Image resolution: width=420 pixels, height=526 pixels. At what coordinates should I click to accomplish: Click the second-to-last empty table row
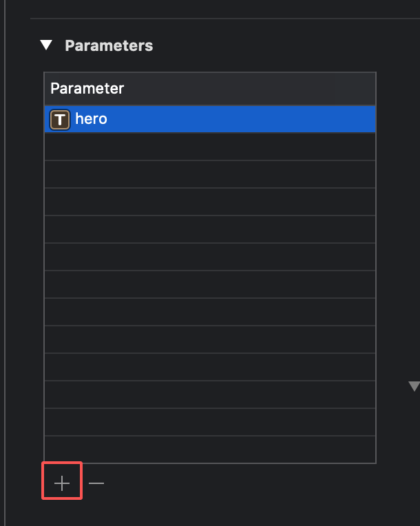210,422
